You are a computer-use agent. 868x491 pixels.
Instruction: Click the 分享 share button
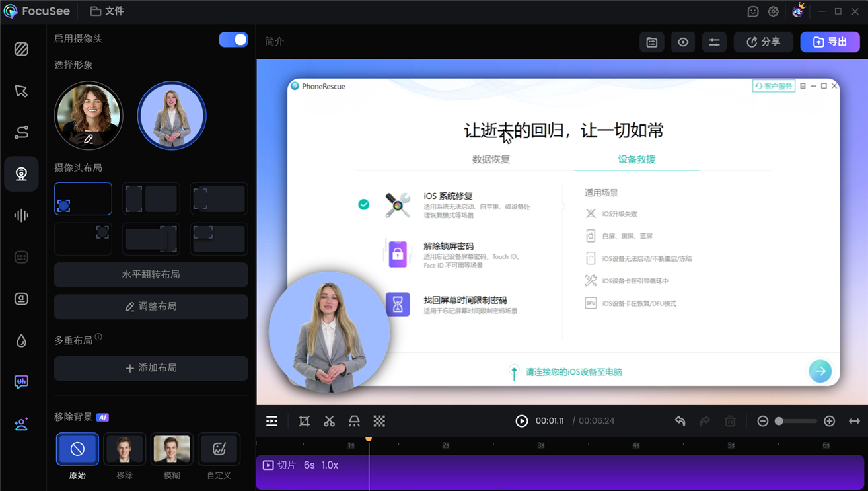(764, 42)
